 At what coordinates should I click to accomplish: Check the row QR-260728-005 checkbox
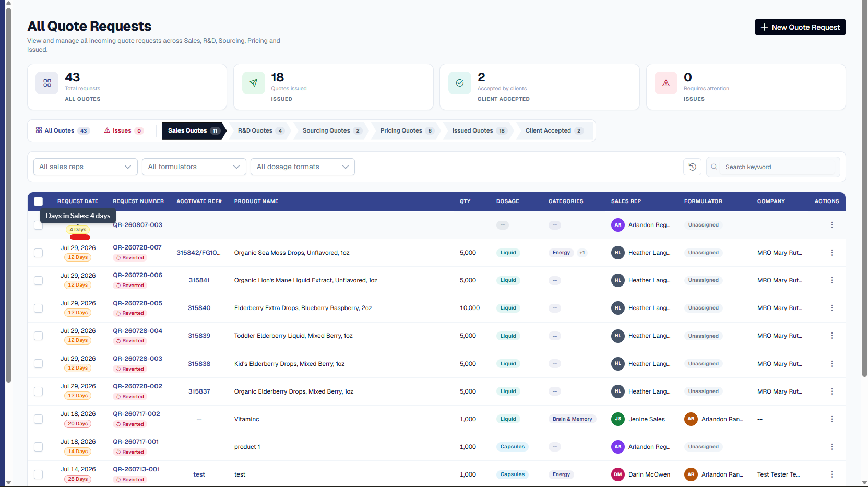pos(39,308)
